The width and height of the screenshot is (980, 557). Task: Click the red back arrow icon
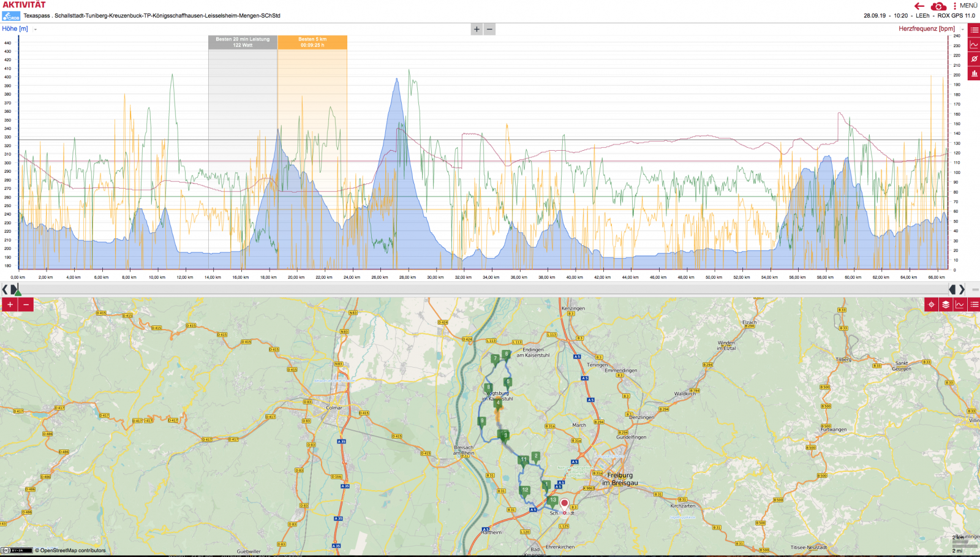tap(919, 6)
